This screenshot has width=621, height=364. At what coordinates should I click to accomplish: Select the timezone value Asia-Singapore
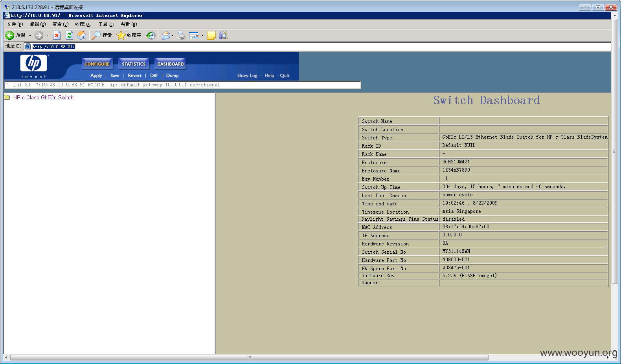pyautogui.click(x=462, y=211)
